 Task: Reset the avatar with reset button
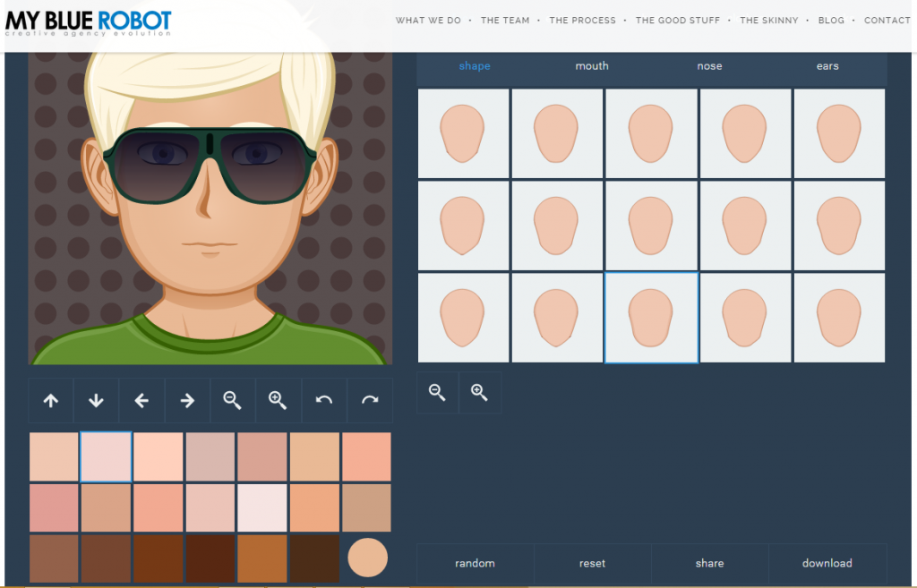592,563
